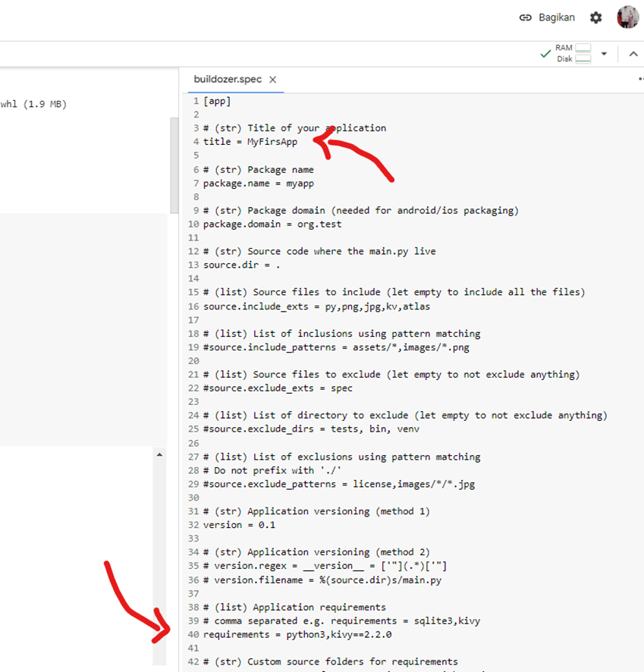644x672 pixels.
Task: Click the package.name = myapp line
Action: (x=258, y=184)
